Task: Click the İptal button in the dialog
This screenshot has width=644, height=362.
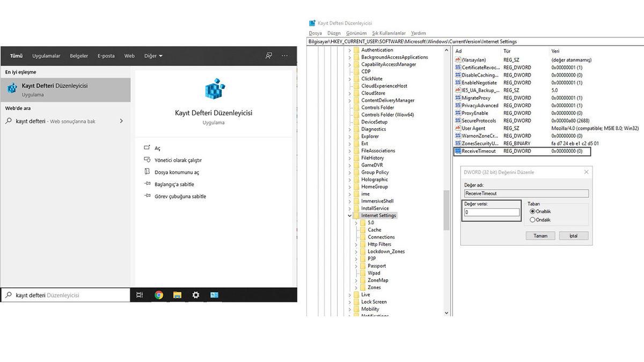Action: [574, 236]
